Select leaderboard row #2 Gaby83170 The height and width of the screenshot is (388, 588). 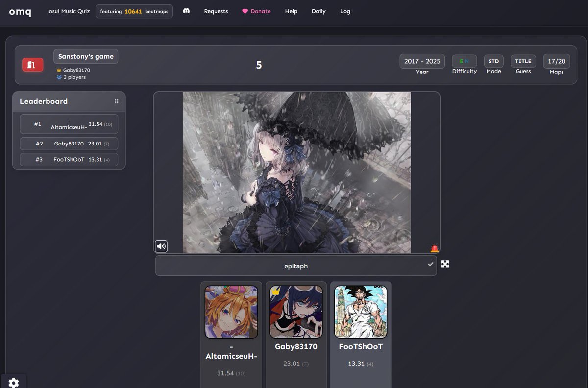pos(69,144)
